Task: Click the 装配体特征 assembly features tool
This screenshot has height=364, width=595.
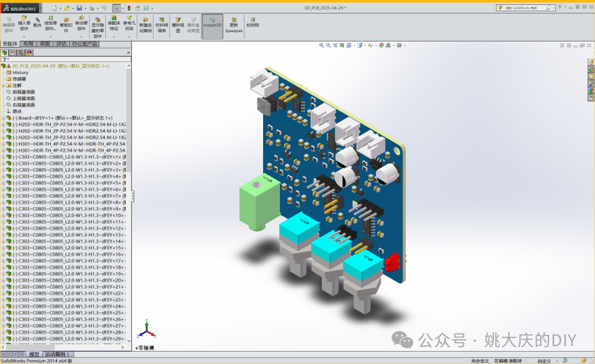Action: pos(114,23)
